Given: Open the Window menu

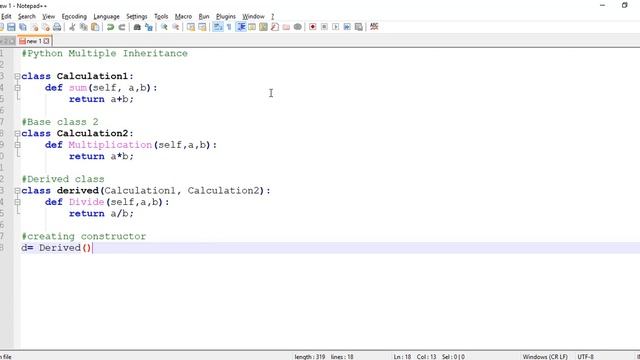Looking at the screenshot, I should [x=253, y=16].
